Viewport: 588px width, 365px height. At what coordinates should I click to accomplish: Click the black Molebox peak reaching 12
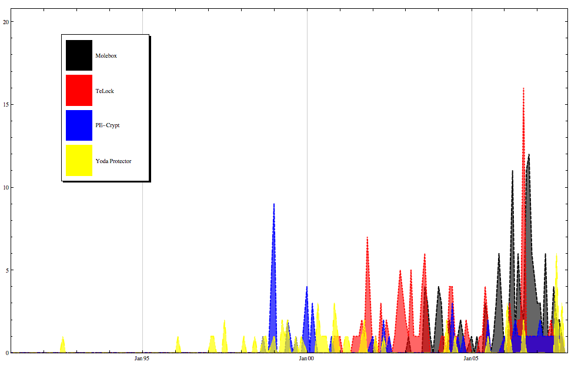pos(529,155)
